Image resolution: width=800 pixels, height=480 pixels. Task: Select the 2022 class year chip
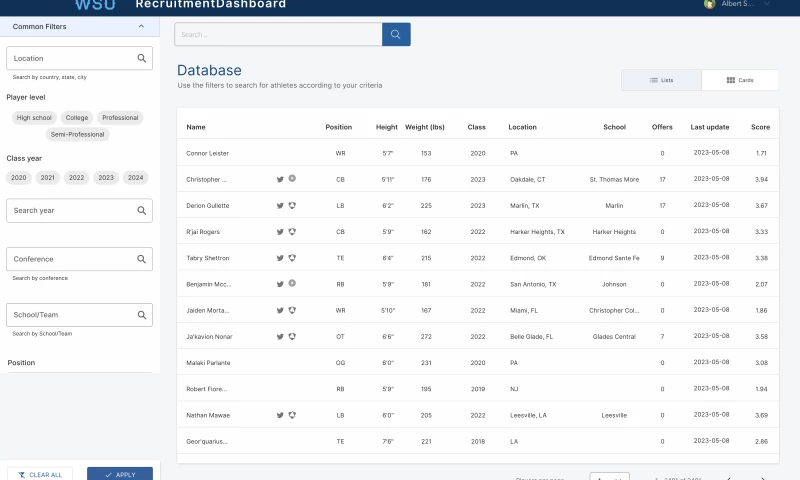tap(77, 178)
